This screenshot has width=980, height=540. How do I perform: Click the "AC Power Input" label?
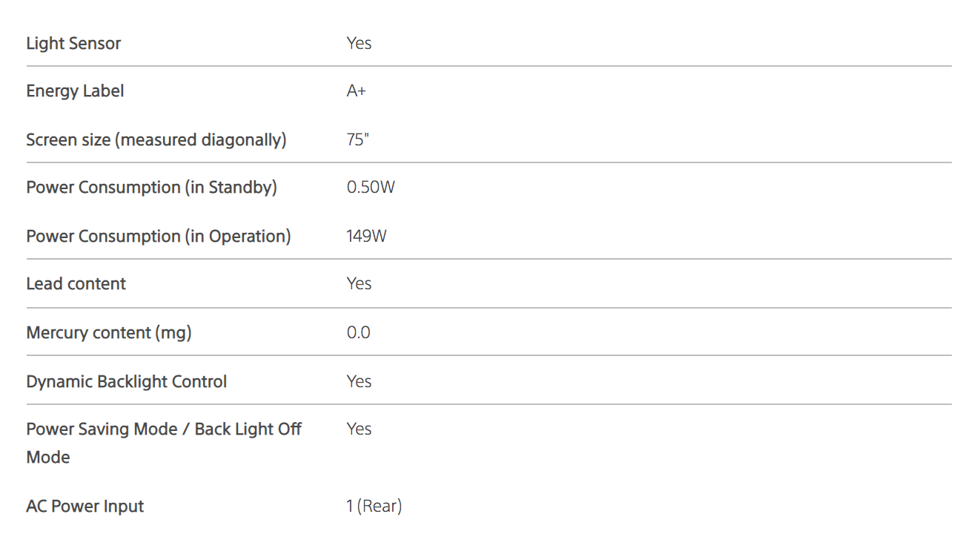85,507
